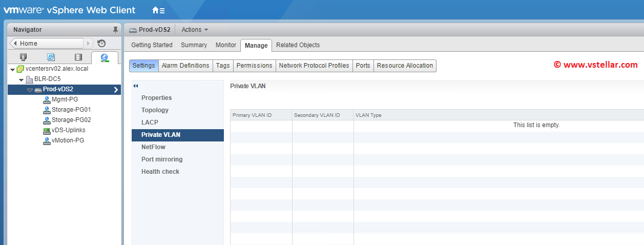Screen dimensions: 644x245
Task: Select vDS-Uplinks in the tree
Action: point(68,130)
